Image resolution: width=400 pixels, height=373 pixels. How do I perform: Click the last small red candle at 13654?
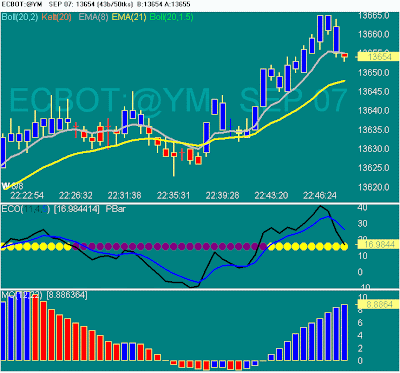[345, 56]
